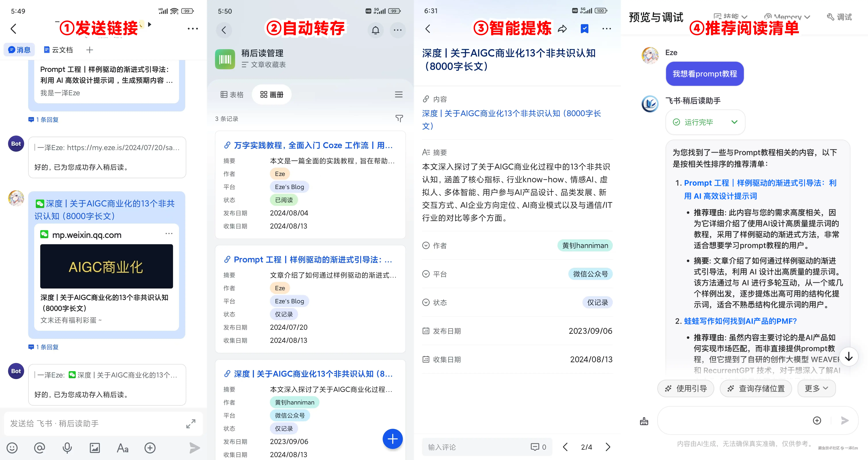Click the filter funnel icon above records
Screen dimensions: 868x460
click(x=399, y=118)
